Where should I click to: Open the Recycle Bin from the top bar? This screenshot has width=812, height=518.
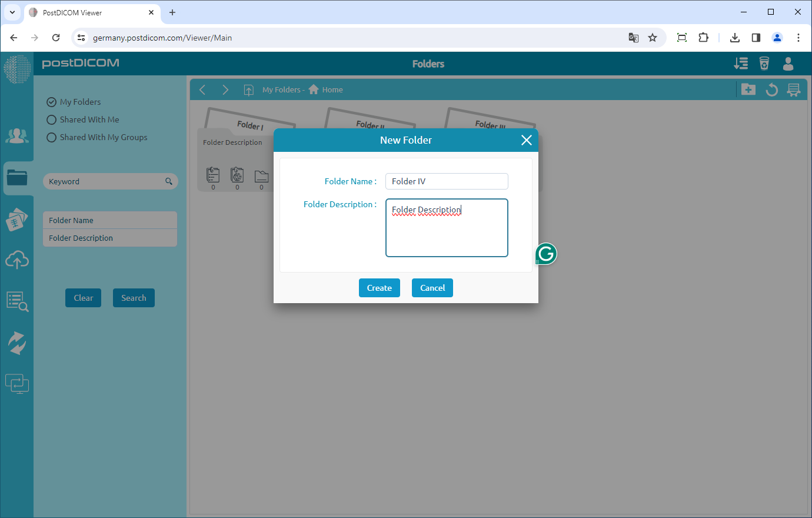pos(764,63)
